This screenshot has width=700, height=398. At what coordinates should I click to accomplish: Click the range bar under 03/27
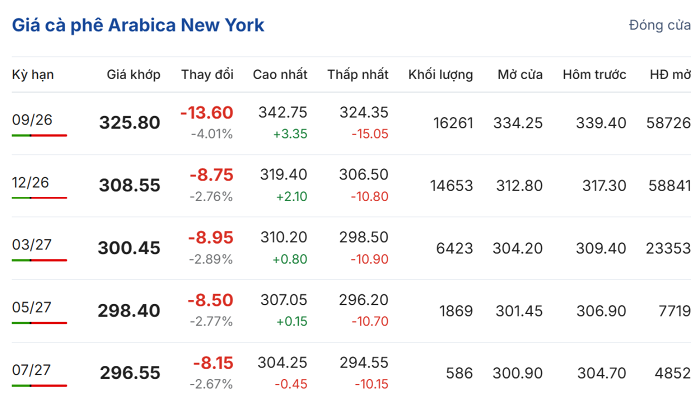[39, 260]
